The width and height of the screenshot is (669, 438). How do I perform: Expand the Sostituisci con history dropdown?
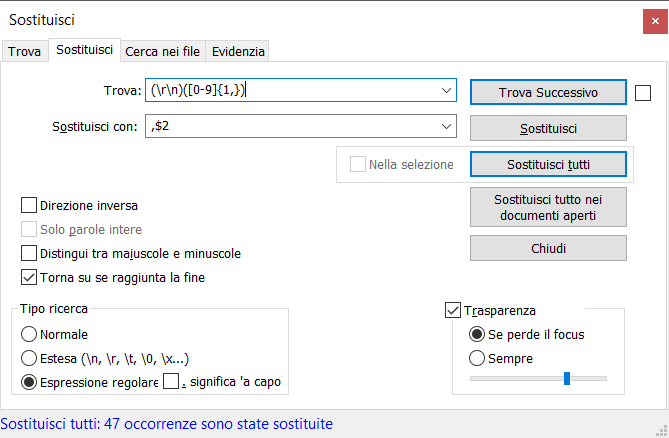446,127
